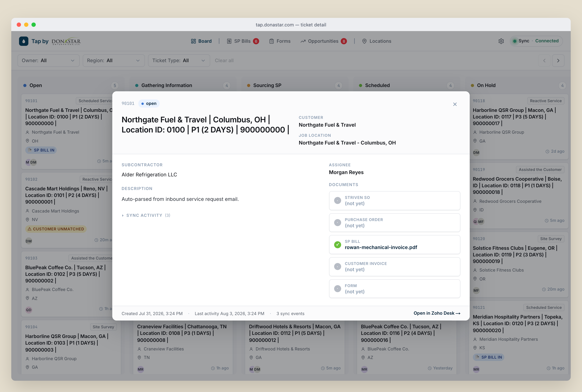Click the Board grid icon

(x=193, y=41)
